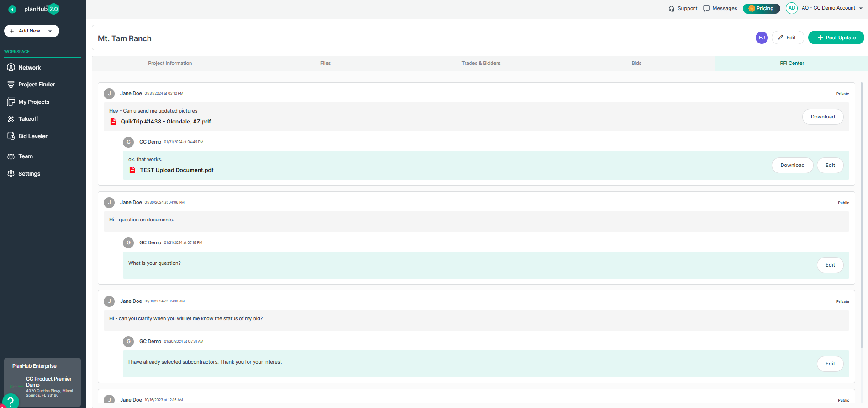Collapse sidebar with green back arrow
The image size is (868, 408).
tap(12, 9)
